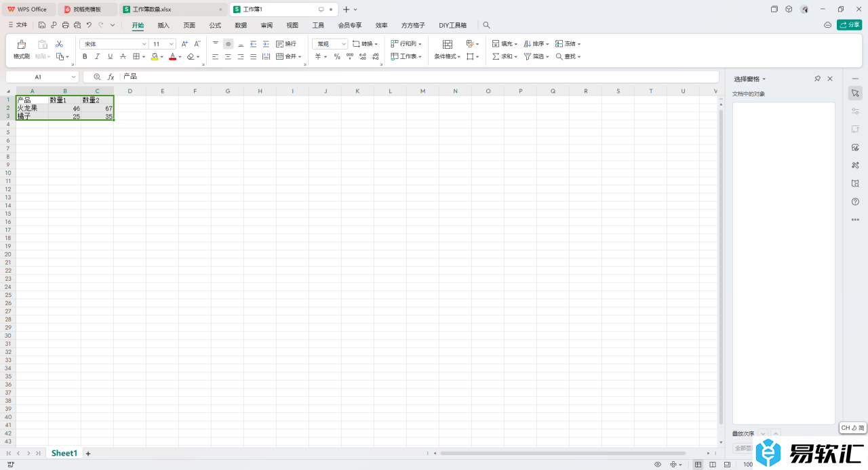The width and height of the screenshot is (868, 470).
Task: Open the number format 常规 dropdown
Action: [x=344, y=43]
